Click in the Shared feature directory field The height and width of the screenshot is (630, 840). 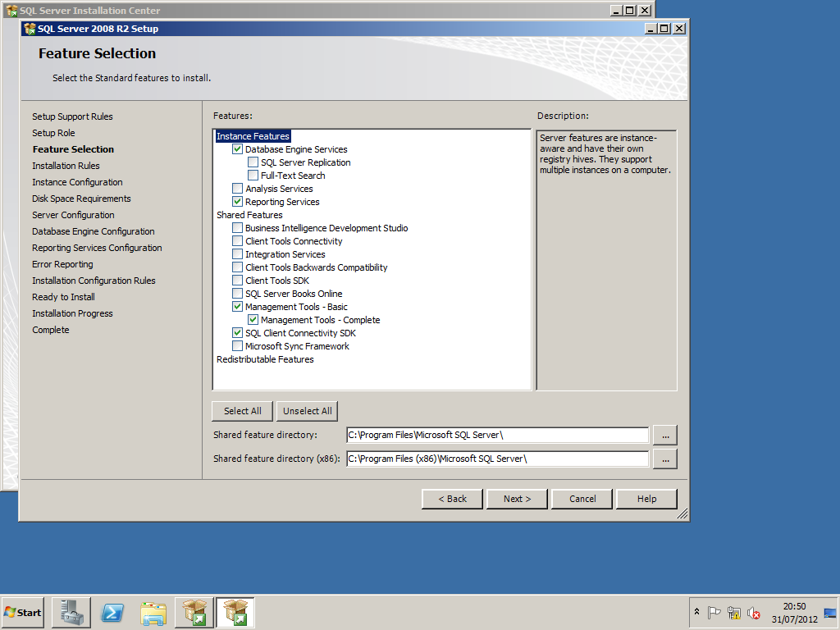point(498,435)
